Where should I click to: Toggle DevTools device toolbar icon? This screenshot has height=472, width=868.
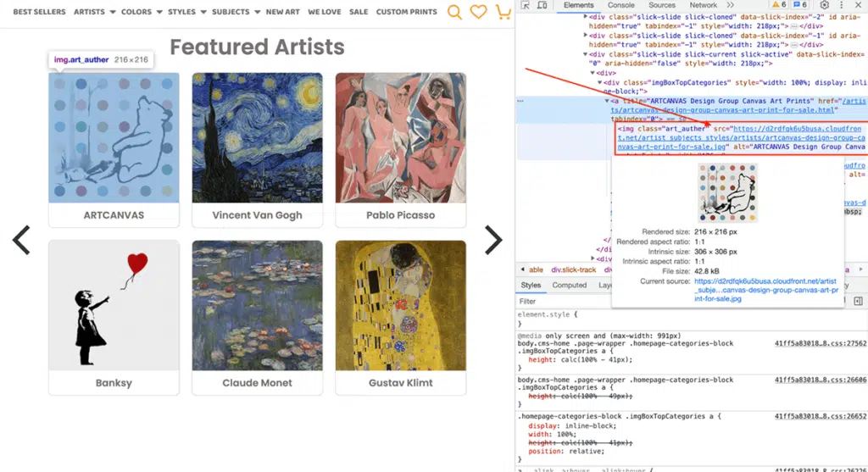coord(542,5)
